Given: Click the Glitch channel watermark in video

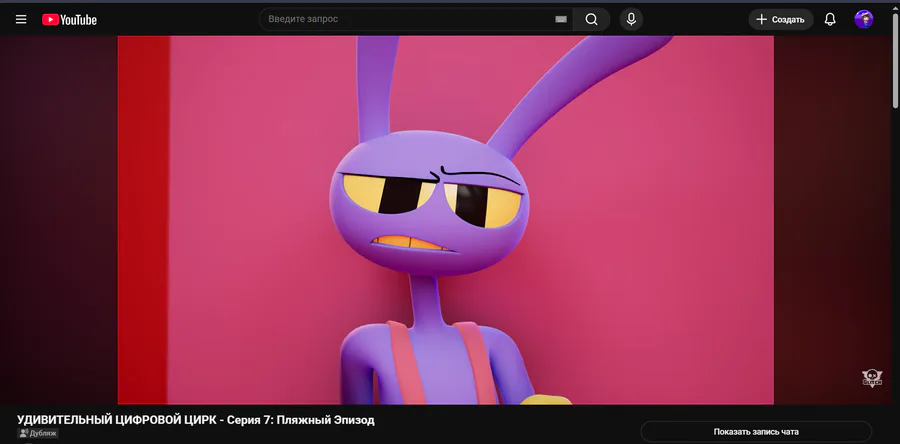Looking at the screenshot, I should [872, 377].
